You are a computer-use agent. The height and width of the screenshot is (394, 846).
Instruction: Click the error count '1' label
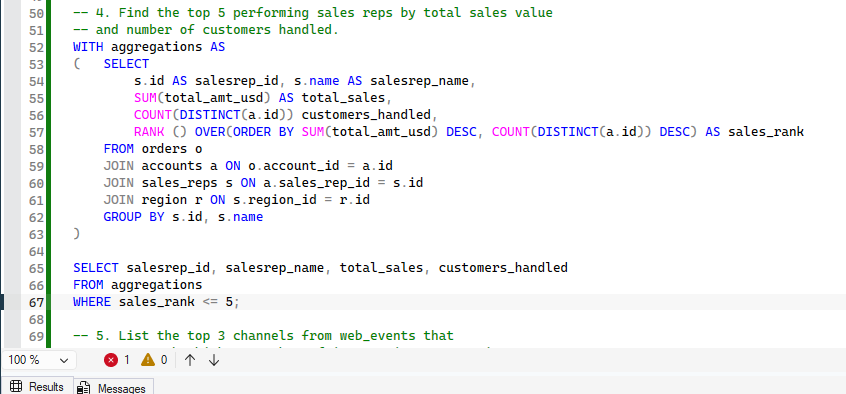click(x=127, y=360)
